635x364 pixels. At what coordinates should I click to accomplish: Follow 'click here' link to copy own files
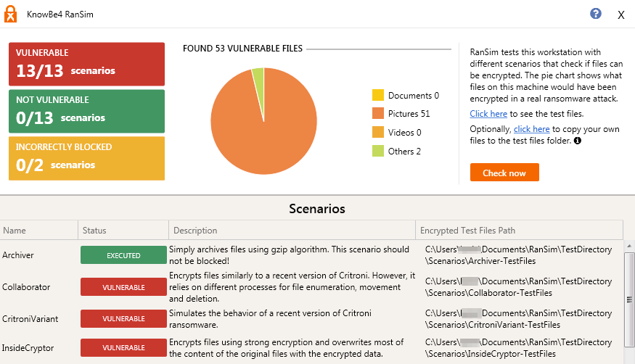(531, 129)
